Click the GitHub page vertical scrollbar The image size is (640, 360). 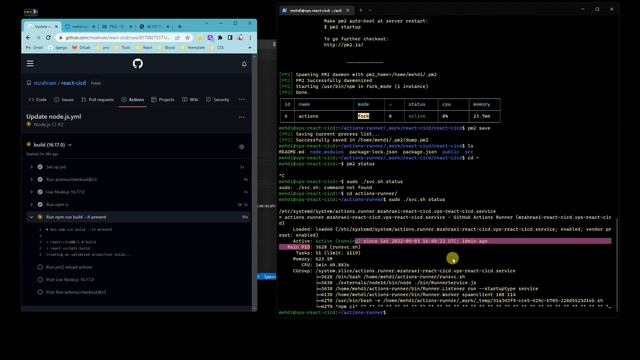tap(254, 182)
